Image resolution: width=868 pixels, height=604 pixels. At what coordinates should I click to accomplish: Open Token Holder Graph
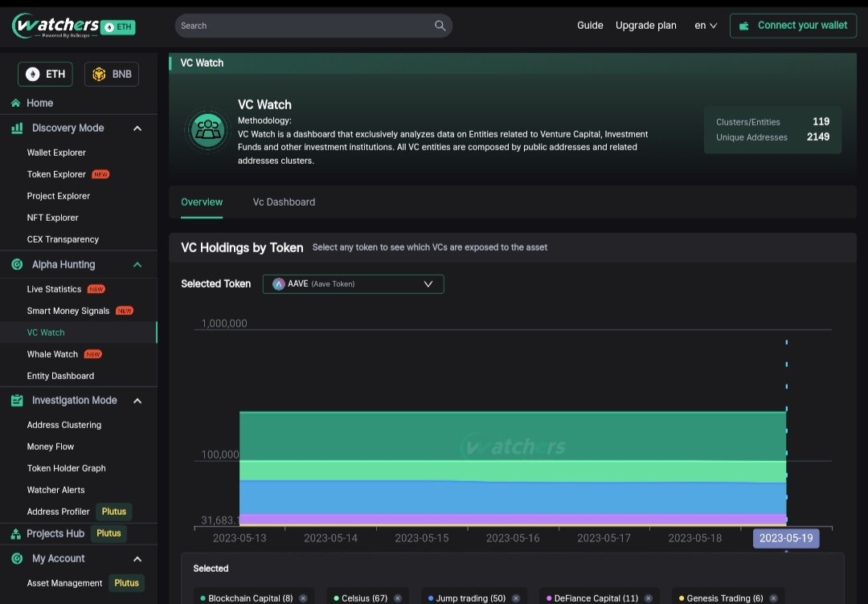67,468
